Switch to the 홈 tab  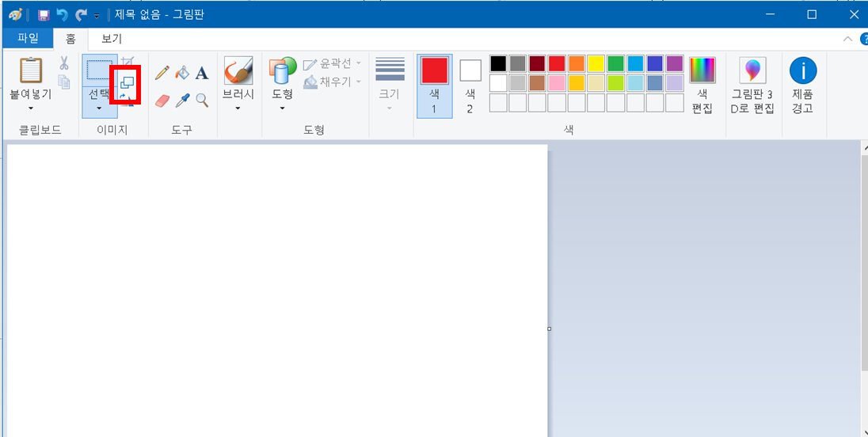70,39
